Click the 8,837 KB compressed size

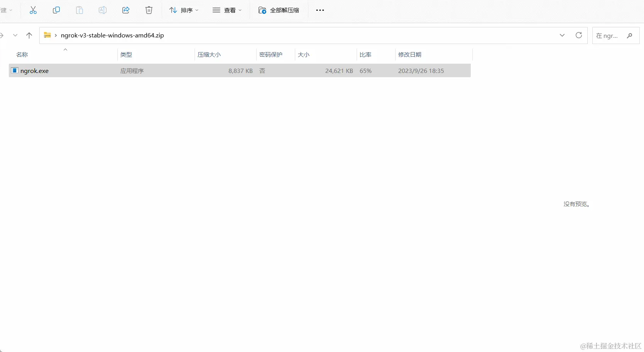point(240,71)
